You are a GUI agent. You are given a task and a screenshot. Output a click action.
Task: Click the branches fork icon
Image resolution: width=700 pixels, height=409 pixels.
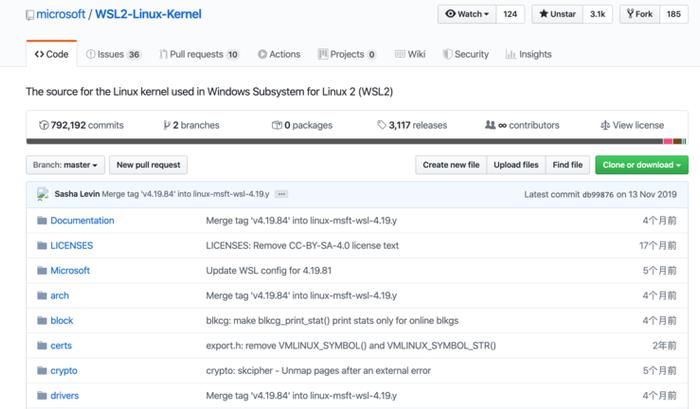coord(167,125)
